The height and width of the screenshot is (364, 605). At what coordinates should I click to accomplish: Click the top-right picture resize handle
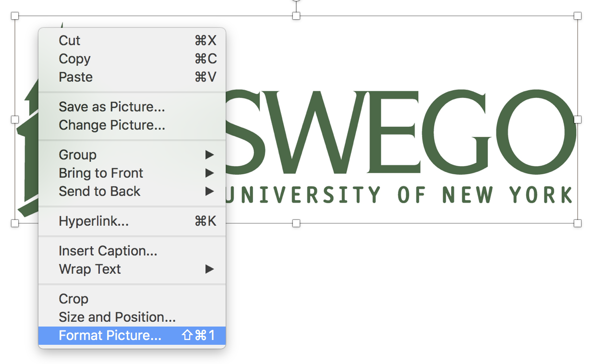[578, 16]
